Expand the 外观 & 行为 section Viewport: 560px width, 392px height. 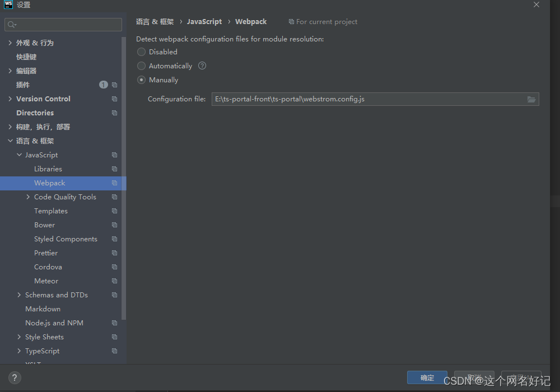tap(10, 43)
